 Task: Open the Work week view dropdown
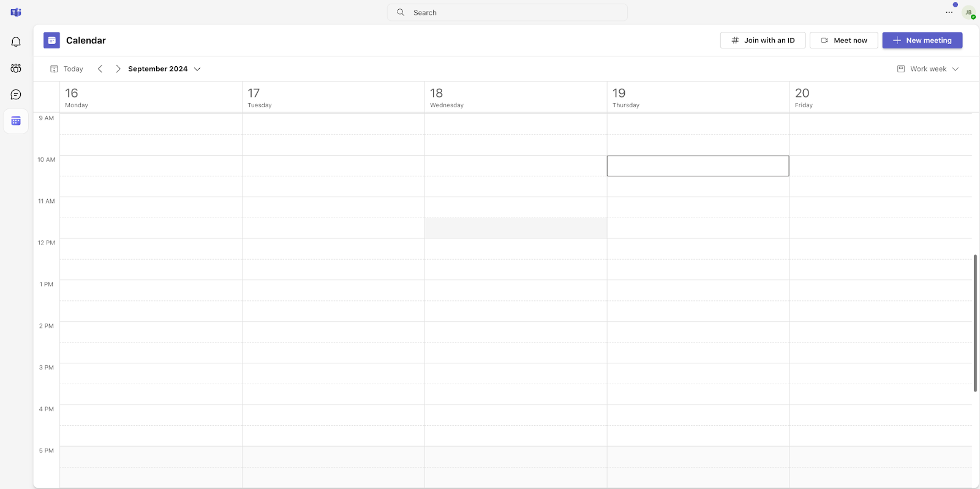click(x=928, y=69)
